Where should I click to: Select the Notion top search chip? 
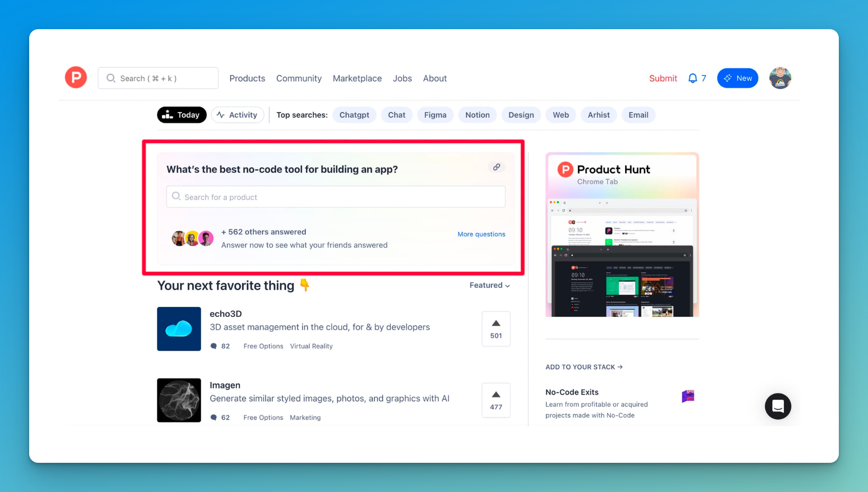tap(477, 115)
